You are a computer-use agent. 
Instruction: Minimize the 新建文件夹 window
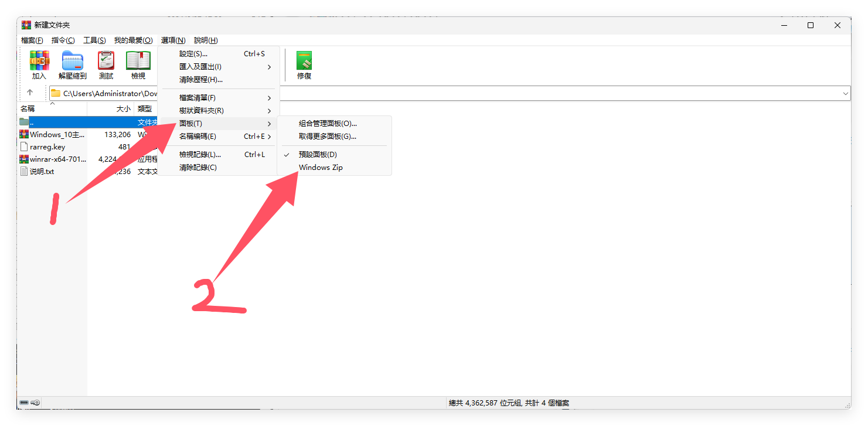click(x=784, y=25)
